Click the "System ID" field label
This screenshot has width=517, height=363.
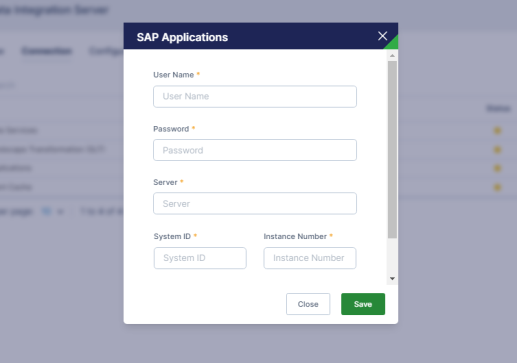(172, 236)
